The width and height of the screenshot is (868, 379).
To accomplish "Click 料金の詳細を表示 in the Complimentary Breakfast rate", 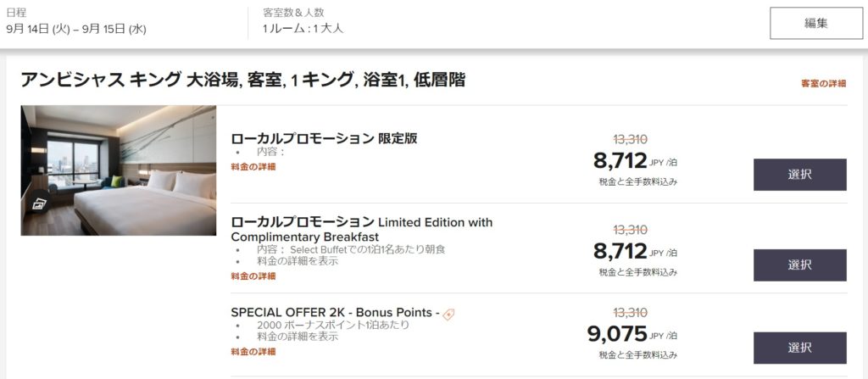I will pyautogui.click(x=298, y=261).
